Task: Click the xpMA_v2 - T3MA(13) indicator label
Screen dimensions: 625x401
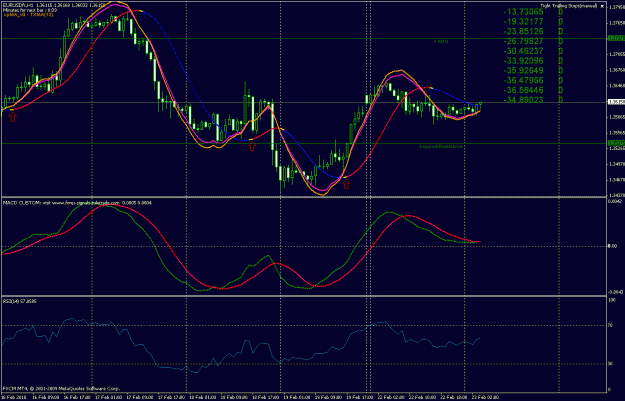Action: coord(28,15)
